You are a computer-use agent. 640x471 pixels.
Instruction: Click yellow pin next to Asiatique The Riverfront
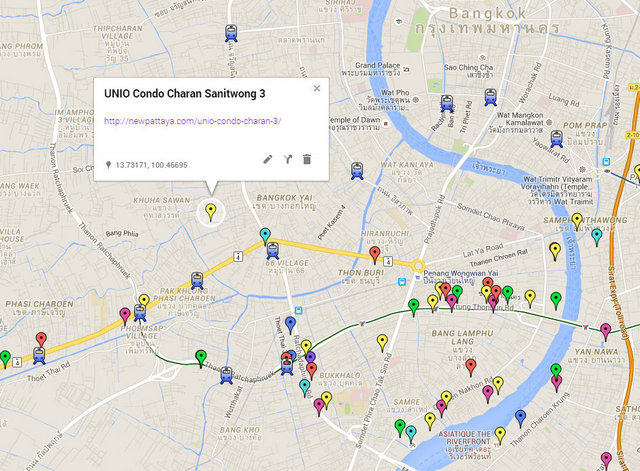point(500,436)
